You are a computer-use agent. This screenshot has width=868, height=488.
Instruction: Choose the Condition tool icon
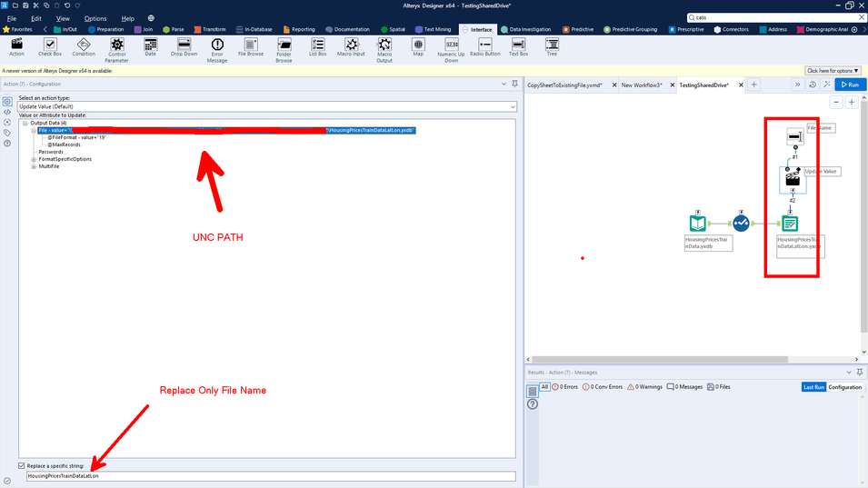tap(84, 47)
